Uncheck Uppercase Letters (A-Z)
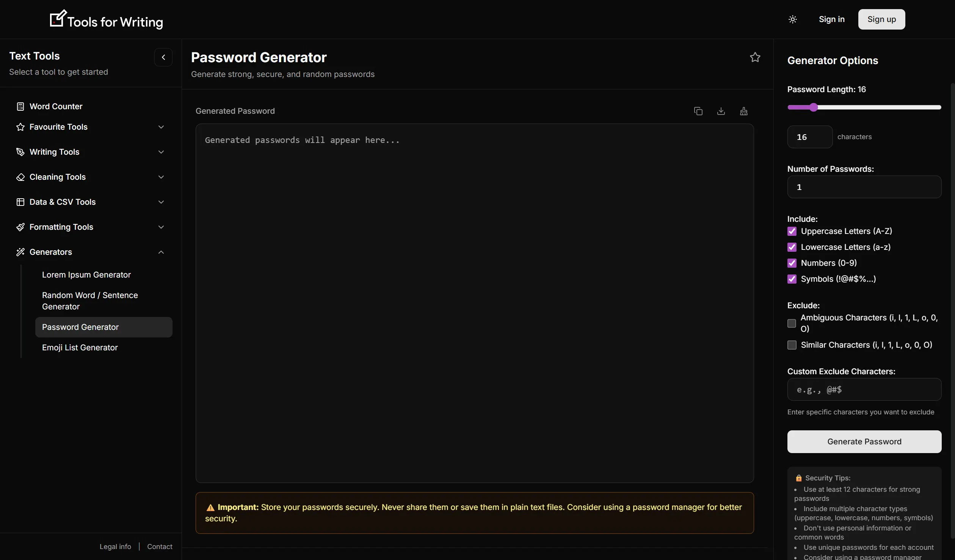 792,231
